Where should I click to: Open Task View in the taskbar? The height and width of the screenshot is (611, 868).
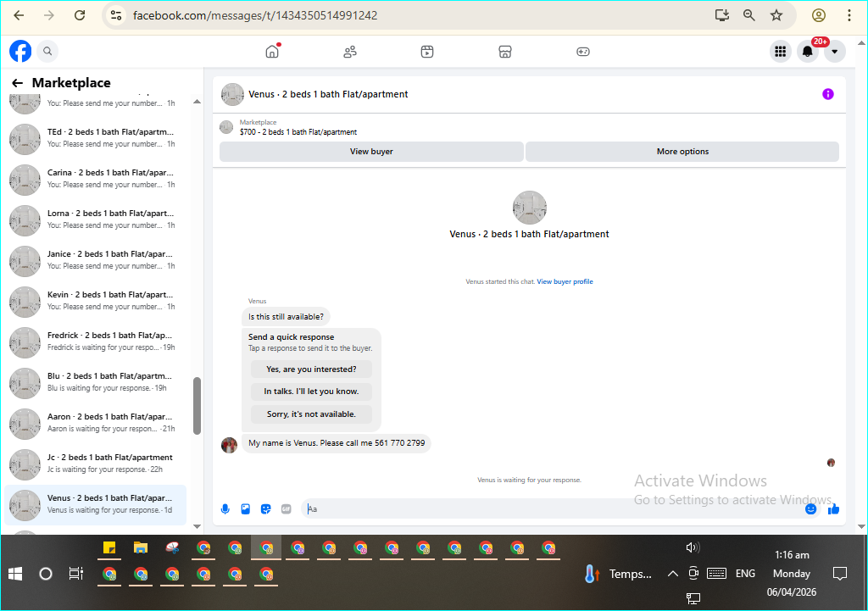coord(75,574)
